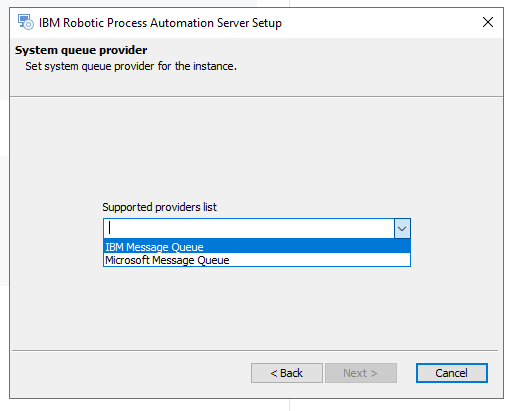Click the 'Supported providers list' label

159,207
